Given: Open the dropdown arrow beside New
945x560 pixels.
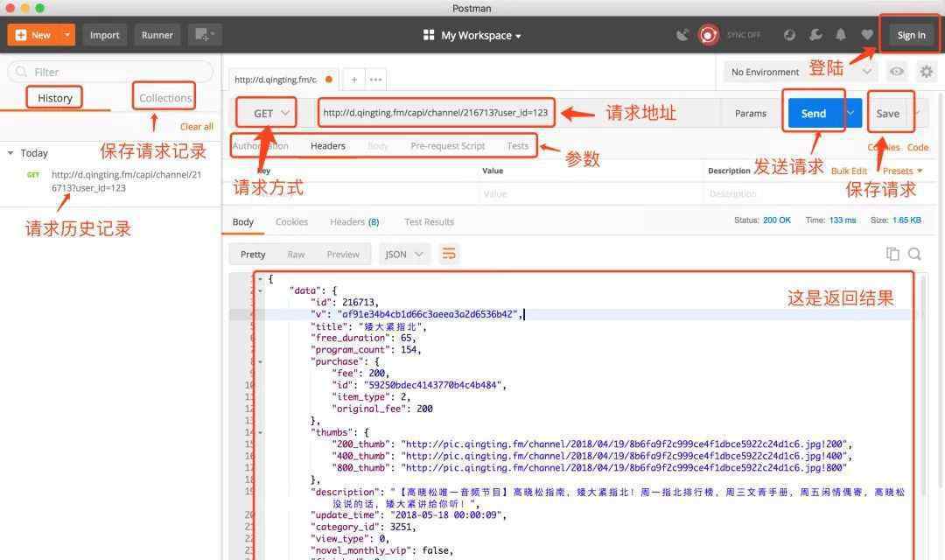Looking at the screenshot, I should (67, 35).
